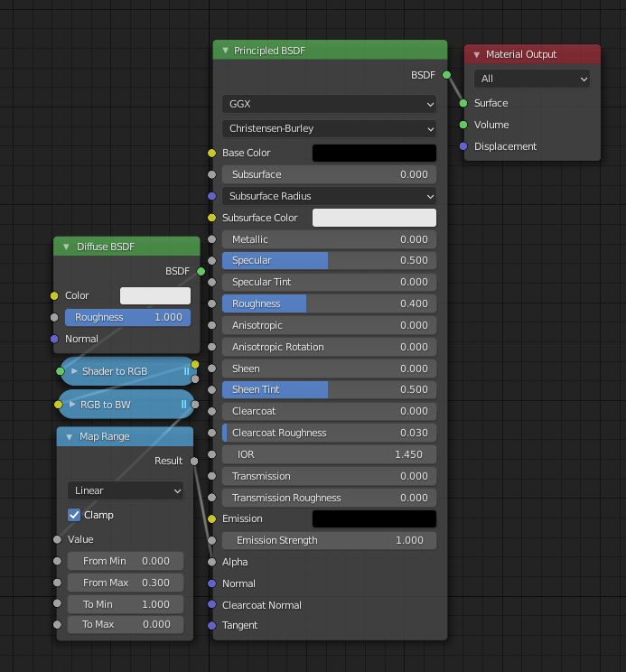
Task: Collapse the Material Output node
Action: pyautogui.click(x=476, y=55)
